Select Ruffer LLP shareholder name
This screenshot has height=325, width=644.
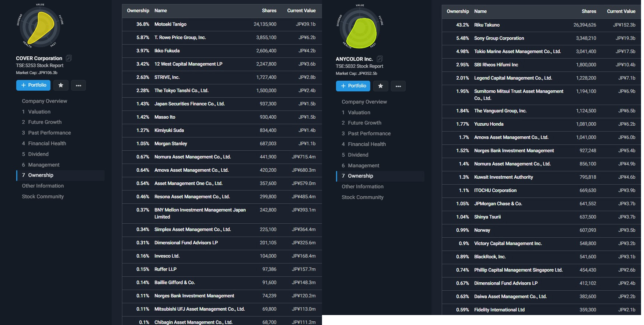click(x=165, y=269)
